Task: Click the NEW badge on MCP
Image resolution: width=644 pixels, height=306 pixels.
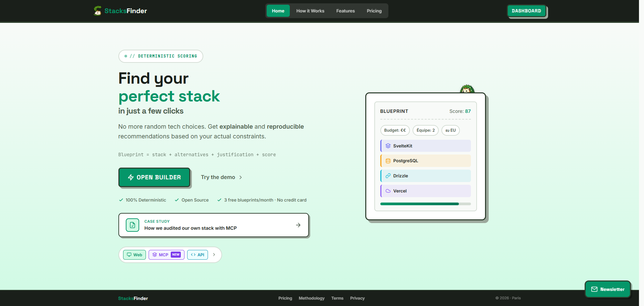Action: (x=176, y=255)
